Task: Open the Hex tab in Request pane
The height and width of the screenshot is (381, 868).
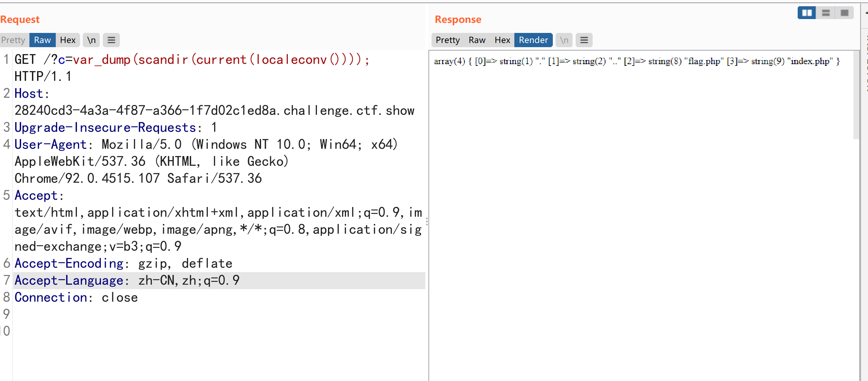Action: tap(68, 40)
